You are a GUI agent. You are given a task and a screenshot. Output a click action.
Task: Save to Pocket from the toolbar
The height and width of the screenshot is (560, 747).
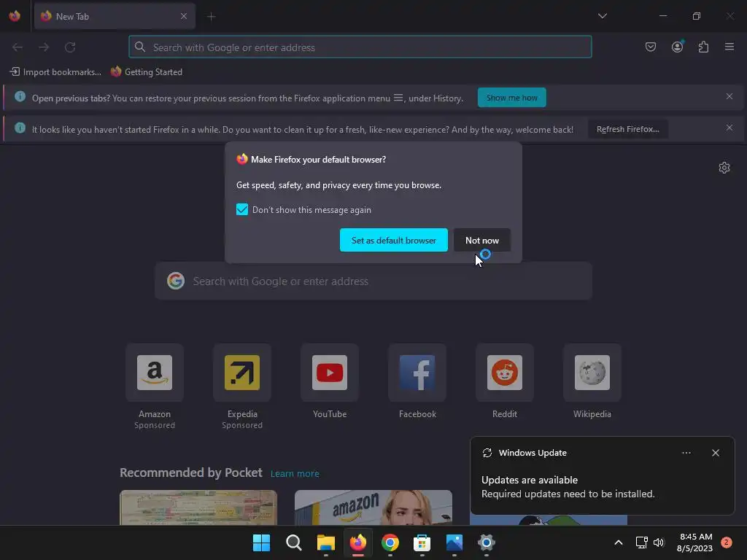point(651,47)
